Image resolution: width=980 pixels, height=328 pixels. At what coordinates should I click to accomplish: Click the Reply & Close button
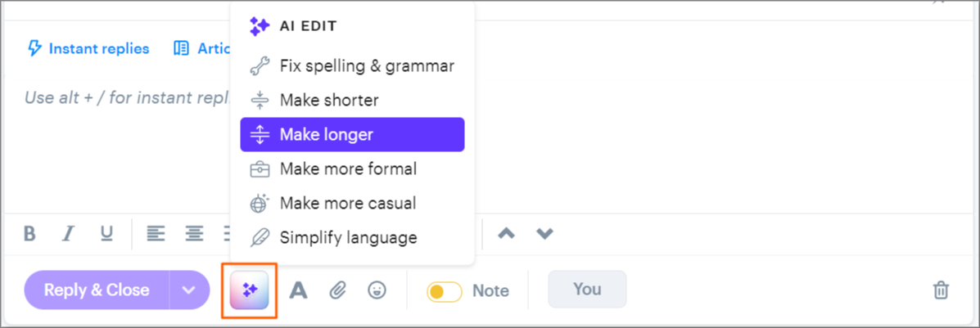click(x=97, y=290)
